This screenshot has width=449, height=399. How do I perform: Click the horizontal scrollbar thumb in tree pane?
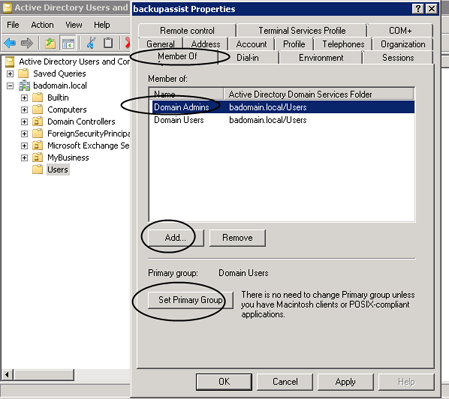coord(43,375)
